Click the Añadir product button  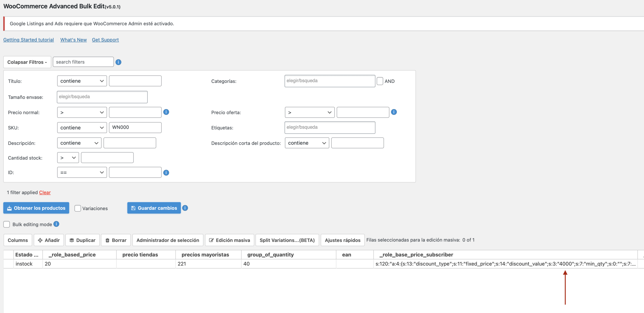(x=49, y=240)
